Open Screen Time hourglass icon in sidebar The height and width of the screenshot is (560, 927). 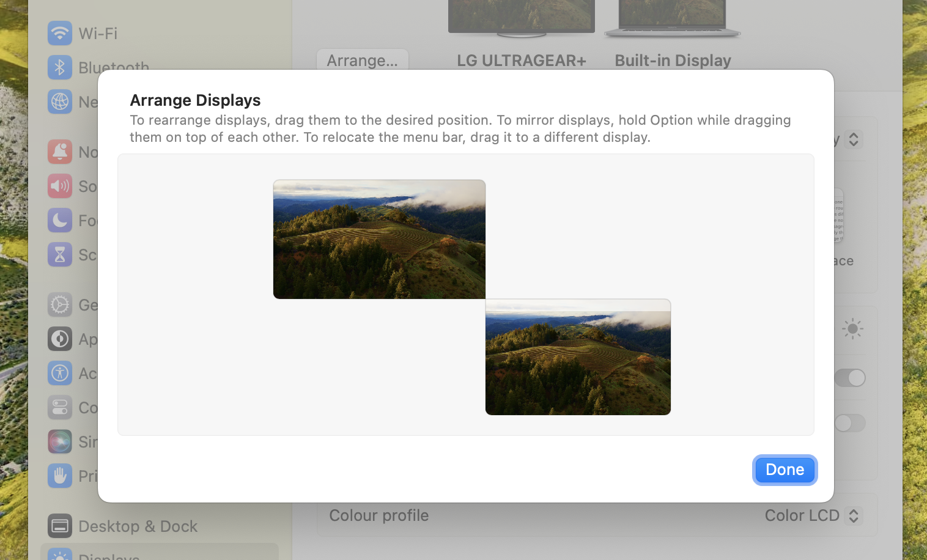pos(60,254)
